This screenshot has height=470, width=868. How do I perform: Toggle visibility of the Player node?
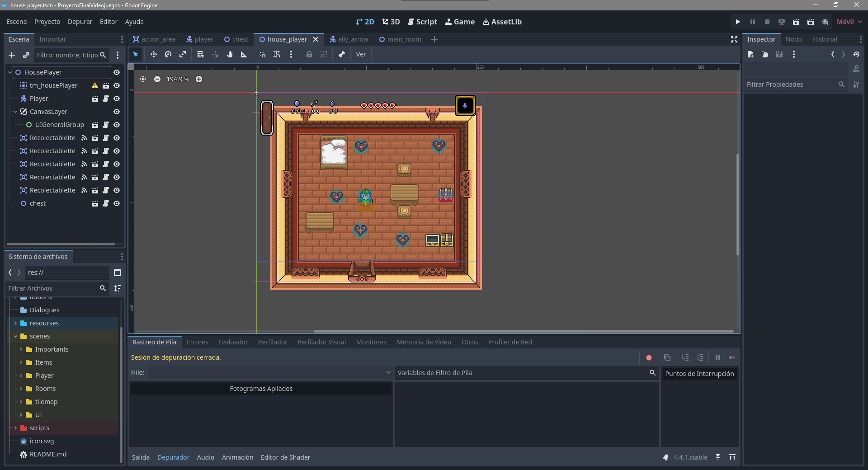click(x=117, y=99)
